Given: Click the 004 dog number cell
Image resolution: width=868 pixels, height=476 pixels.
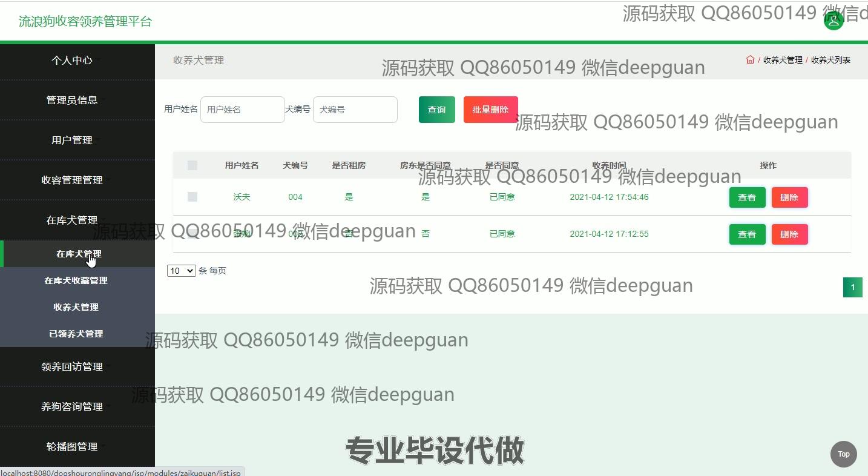Looking at the screenshot, I should (295, 197).
